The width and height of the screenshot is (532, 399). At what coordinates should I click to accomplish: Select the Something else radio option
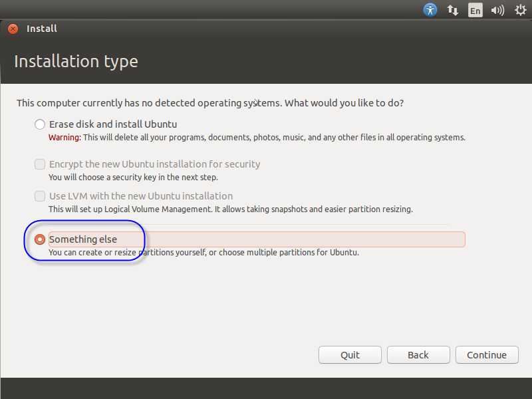(40, 239)
